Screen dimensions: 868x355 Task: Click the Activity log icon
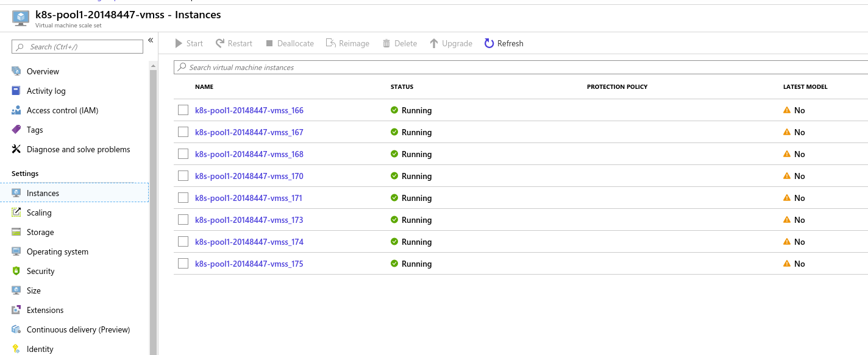16,91
